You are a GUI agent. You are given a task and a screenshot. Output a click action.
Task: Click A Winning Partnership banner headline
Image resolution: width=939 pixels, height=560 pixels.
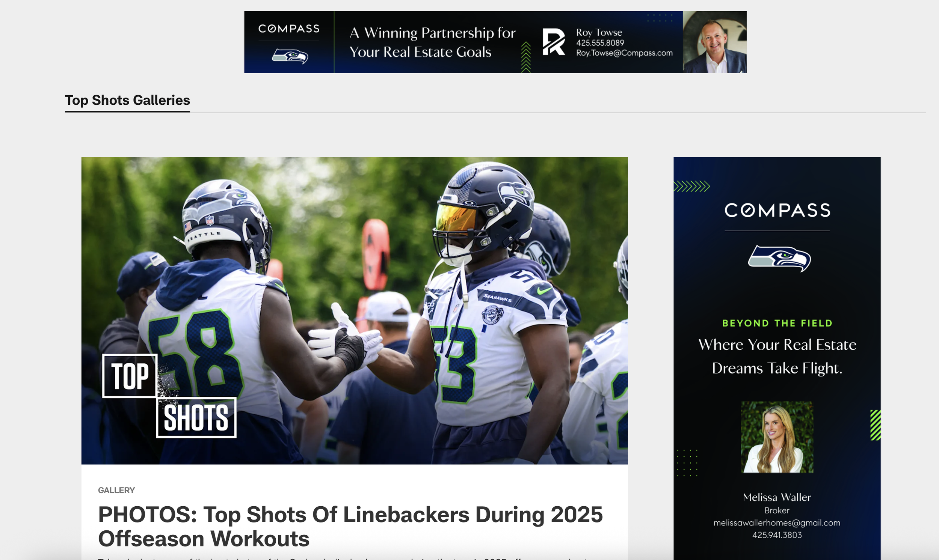[x=432, y=42]
